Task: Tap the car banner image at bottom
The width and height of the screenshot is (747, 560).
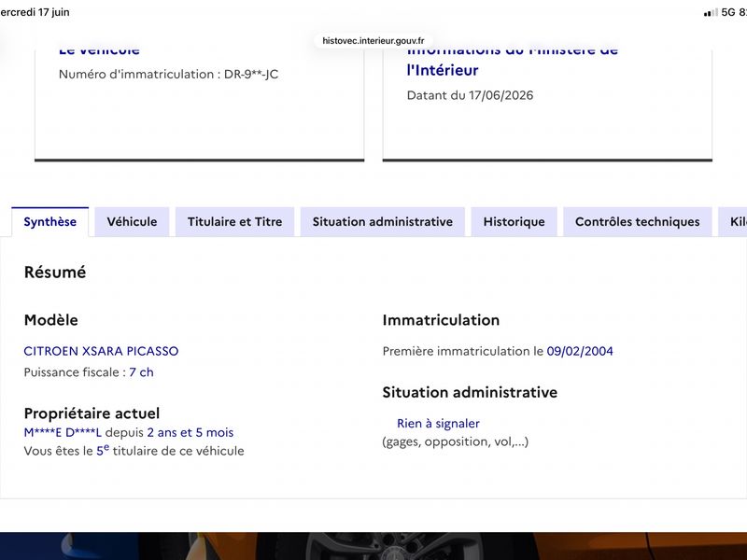Action: point(373,546)
